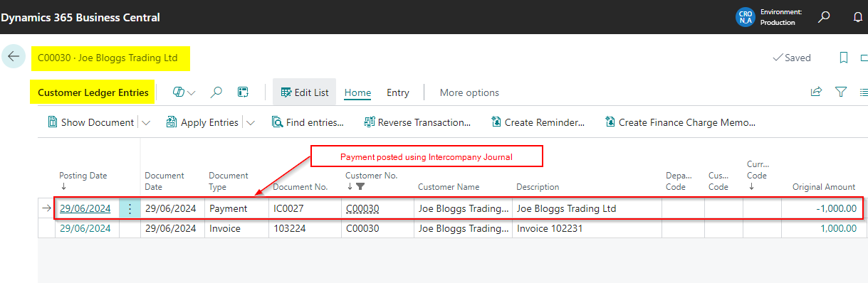Click the Document Date column header
This screenshot has width=868, height=283.
[164, 181]
